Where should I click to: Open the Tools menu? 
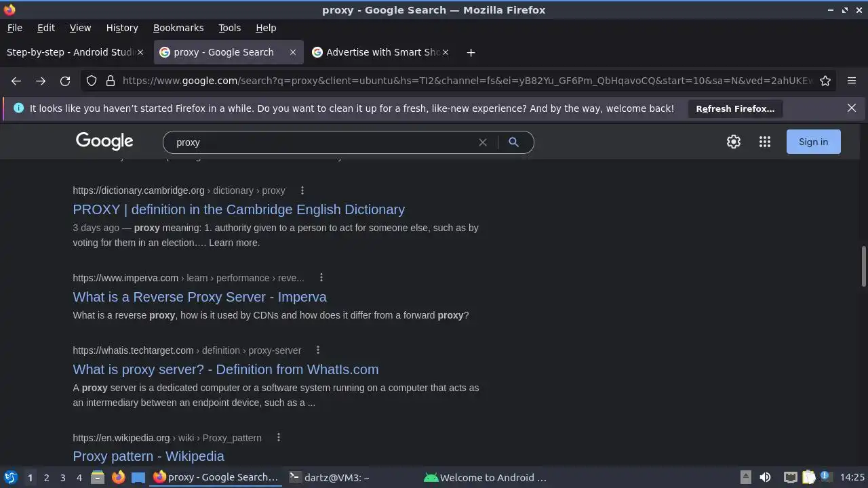[229, 28]
